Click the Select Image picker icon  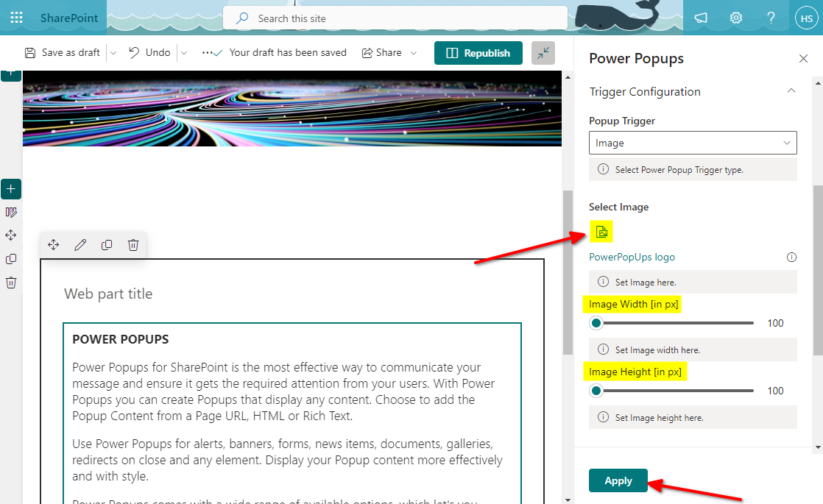click(601, 232)
